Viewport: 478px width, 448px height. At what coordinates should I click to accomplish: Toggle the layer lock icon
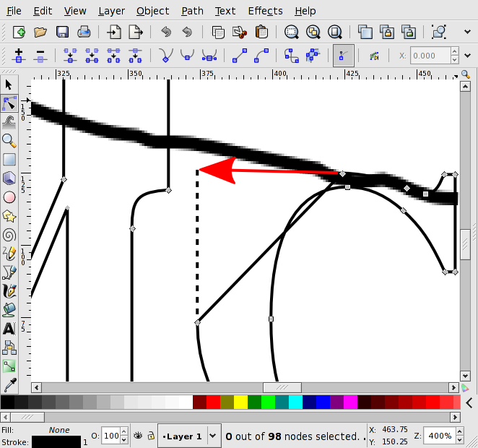[x=150, y=436]
